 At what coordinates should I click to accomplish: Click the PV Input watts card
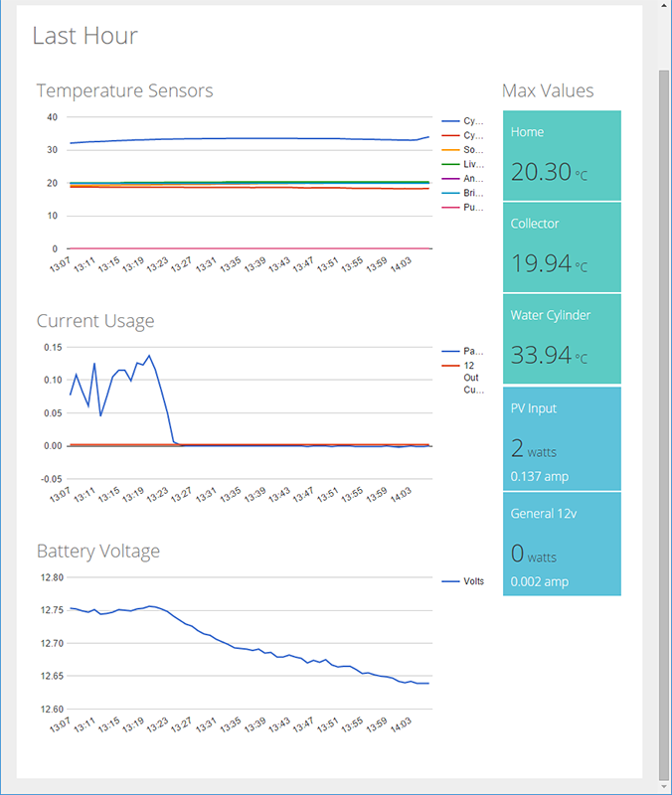[x=562, y=439]
